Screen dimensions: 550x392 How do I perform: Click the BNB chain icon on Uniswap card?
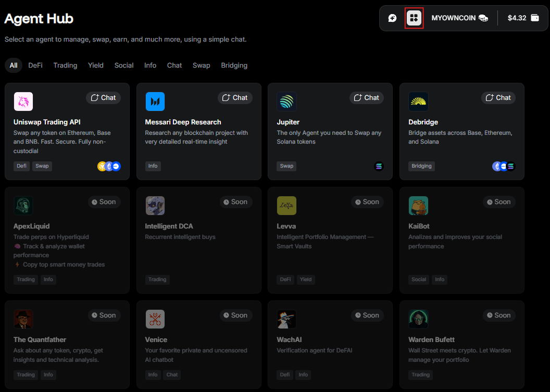(102, 166)
